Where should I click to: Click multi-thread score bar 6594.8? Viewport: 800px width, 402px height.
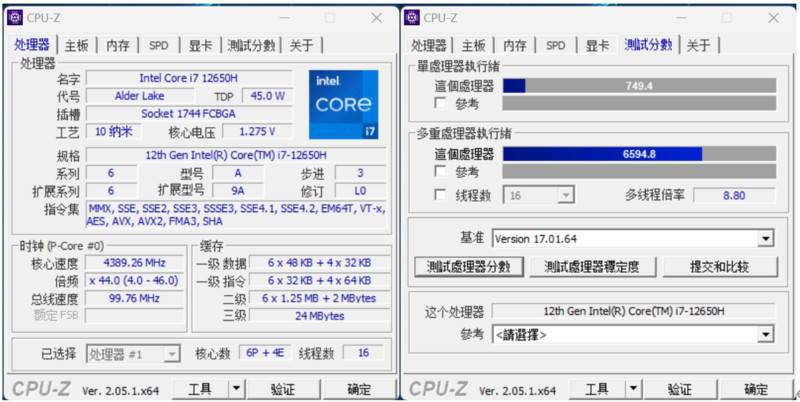(x=639, y=154)
